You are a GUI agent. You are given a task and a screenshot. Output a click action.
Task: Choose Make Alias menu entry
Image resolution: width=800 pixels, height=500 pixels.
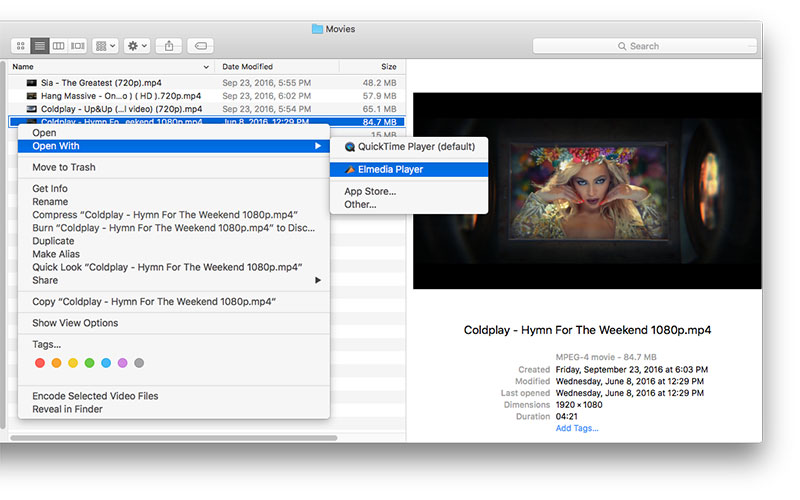click(173, 254)
